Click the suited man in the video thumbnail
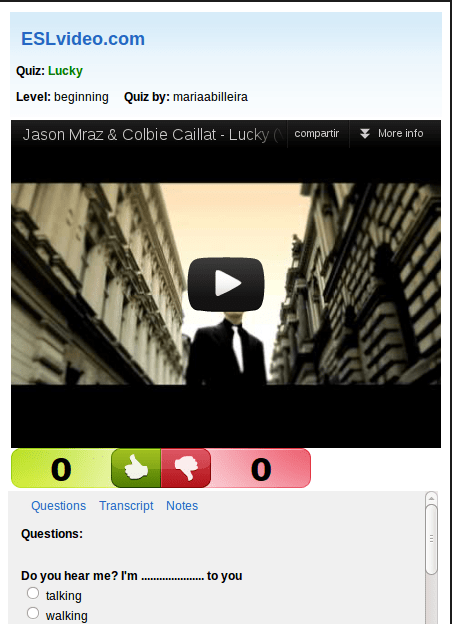This screenshot has width=452, height=624. coord(226,348)
